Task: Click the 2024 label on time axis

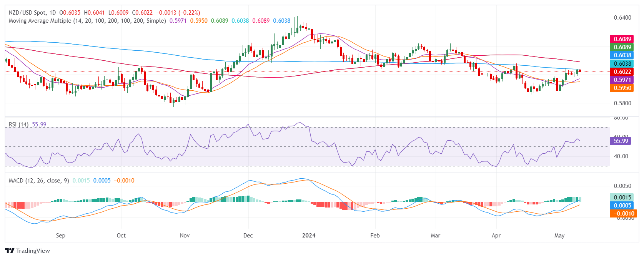Action: pyautogui.click(x=309, y=236)
